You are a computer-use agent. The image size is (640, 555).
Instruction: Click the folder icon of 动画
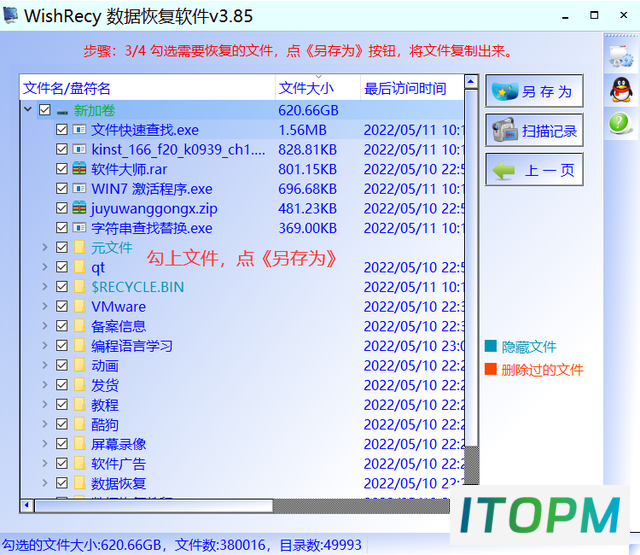coord(80,364)
